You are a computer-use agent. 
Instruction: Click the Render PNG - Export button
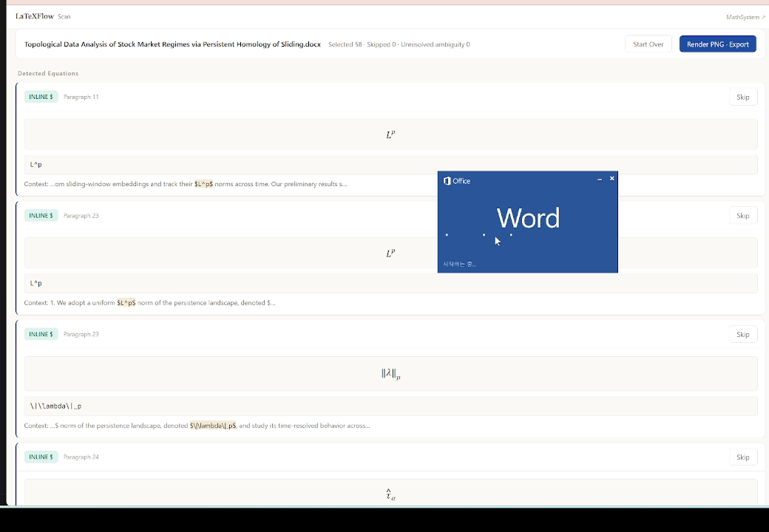(x=717, y=44)
